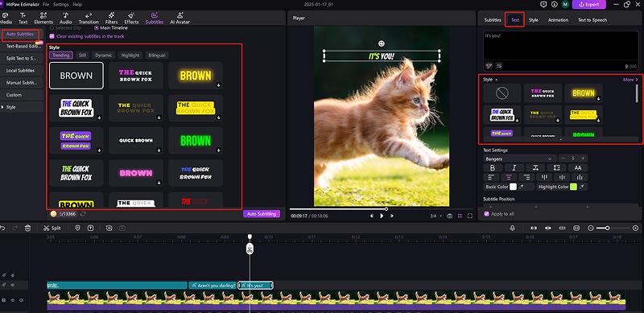The height and width of the screenshot is (313, 644).
Task: Toggle bold text formatting
Action: click(493, 167)
